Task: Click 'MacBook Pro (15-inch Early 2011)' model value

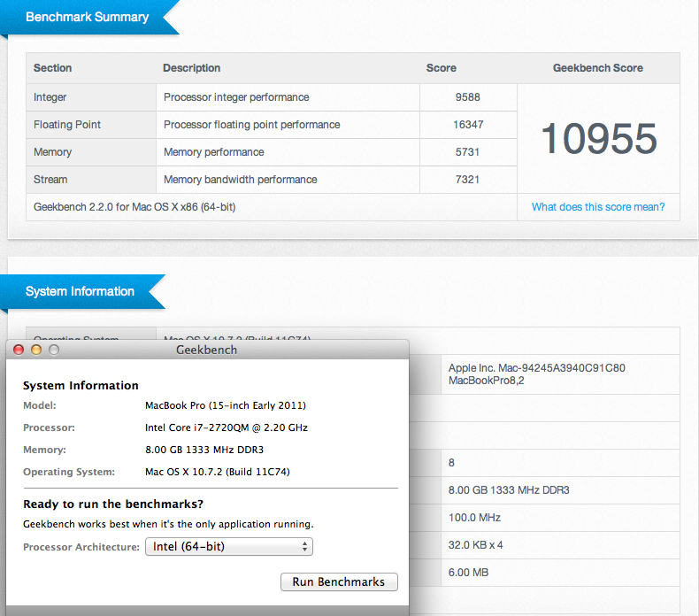Action: (x=226, y=405)
